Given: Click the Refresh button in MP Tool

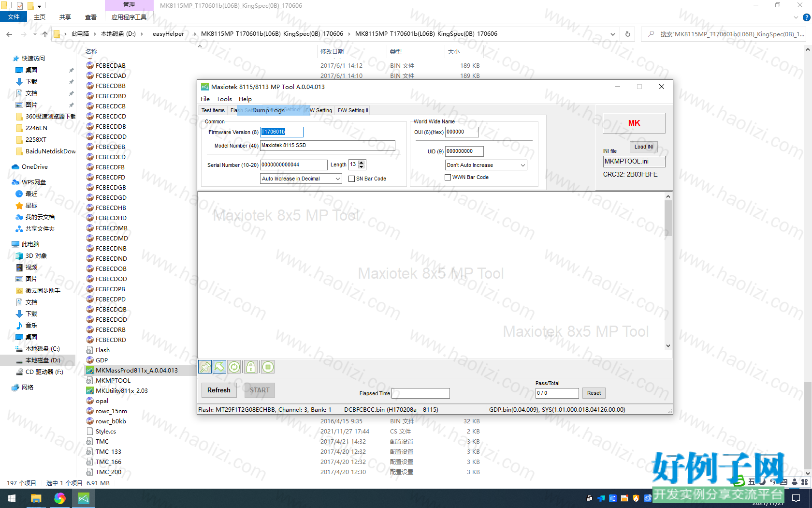Looking at the screenshot, I should point(219,390).
